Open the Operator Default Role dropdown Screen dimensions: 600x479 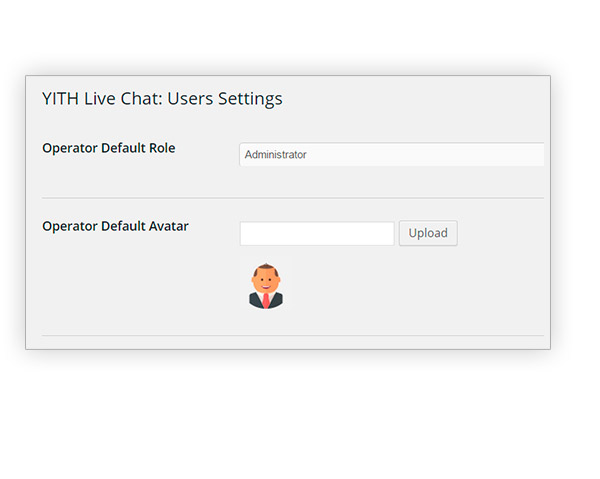point(391,154)
